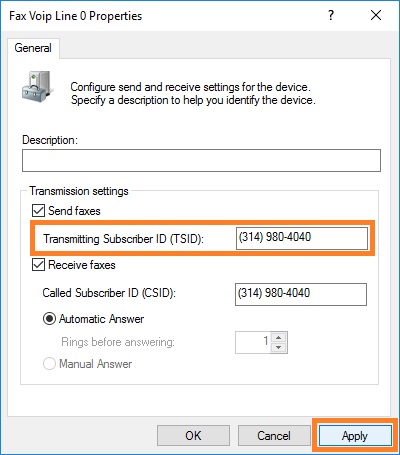Click the Rings before answering number box
The width and height of the screenshot is (400, 455).
253,342
